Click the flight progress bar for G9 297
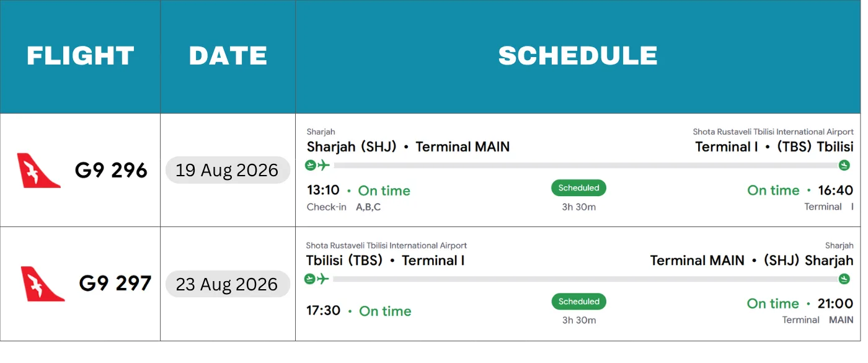The height and width of the screenshot is (363, 868). (x=585, y=279)
